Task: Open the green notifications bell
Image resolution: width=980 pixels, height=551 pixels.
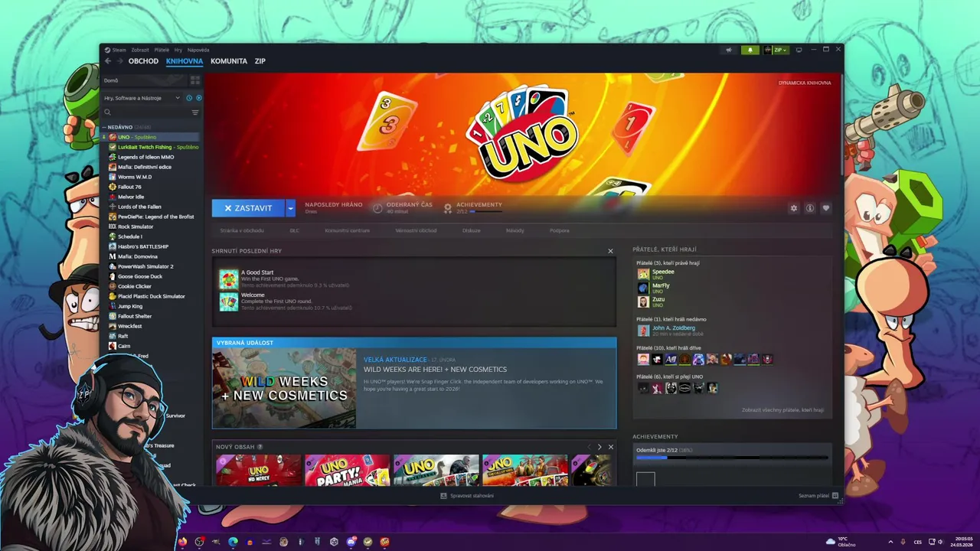Action: (750, 50)
